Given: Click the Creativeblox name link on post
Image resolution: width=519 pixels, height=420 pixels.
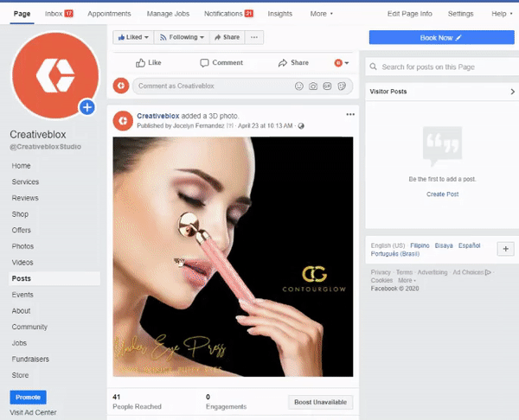Looking at the screenshot, I should (158, 116).
